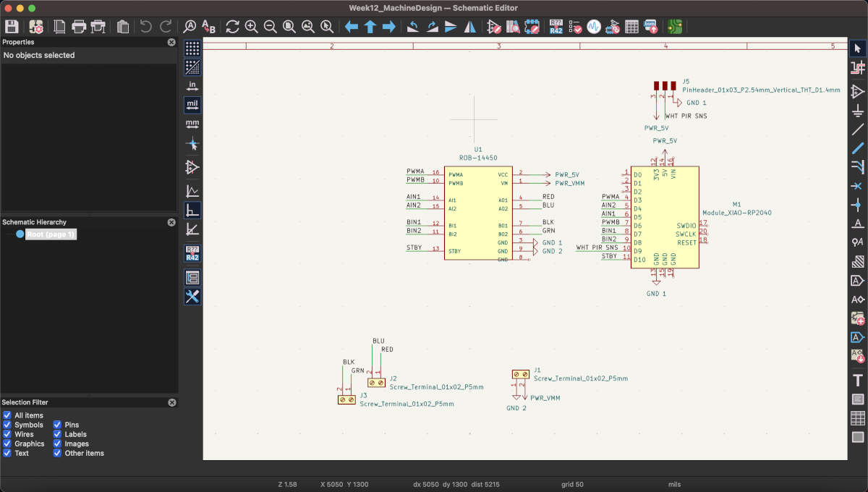
Task: Open the Assign Footprints tool
Action: (613, 27)
